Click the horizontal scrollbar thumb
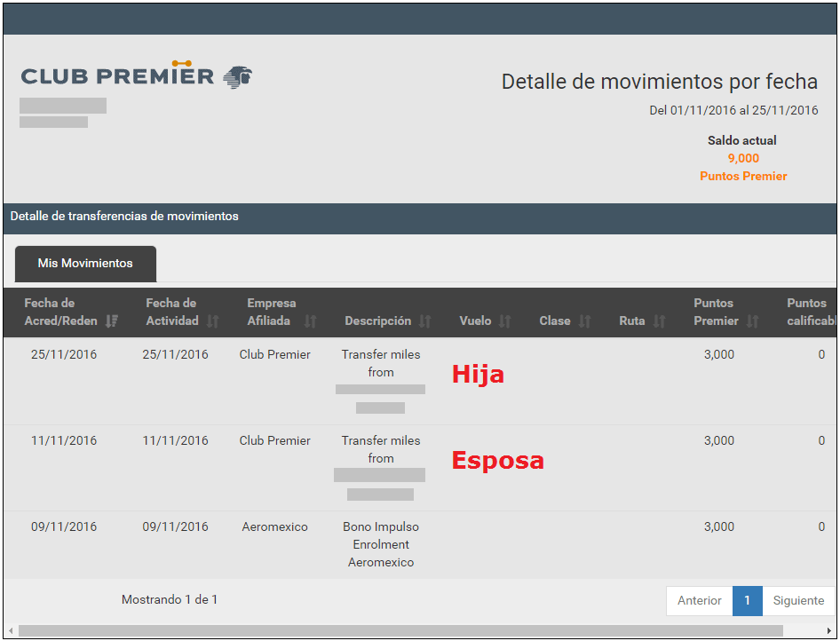 (400, 630)
